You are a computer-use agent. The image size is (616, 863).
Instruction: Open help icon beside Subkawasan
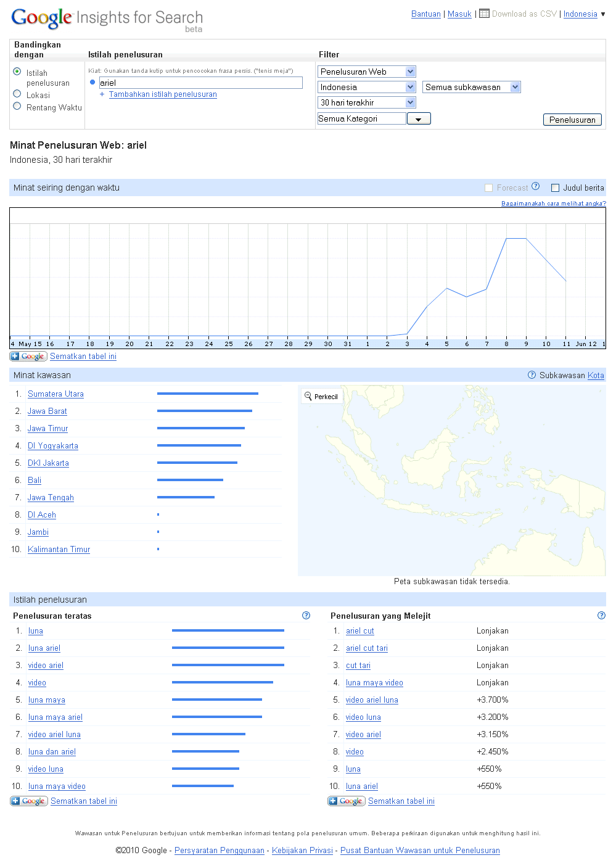[532, 375]
